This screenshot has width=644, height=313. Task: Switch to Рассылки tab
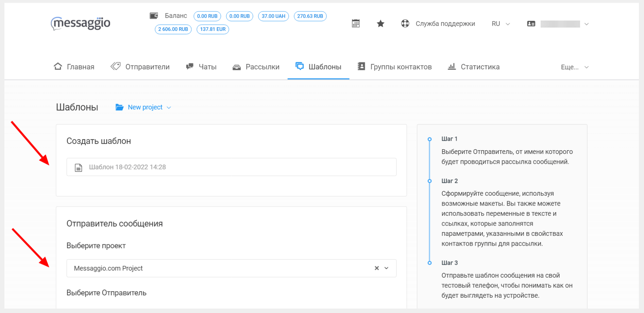point(256,67)
